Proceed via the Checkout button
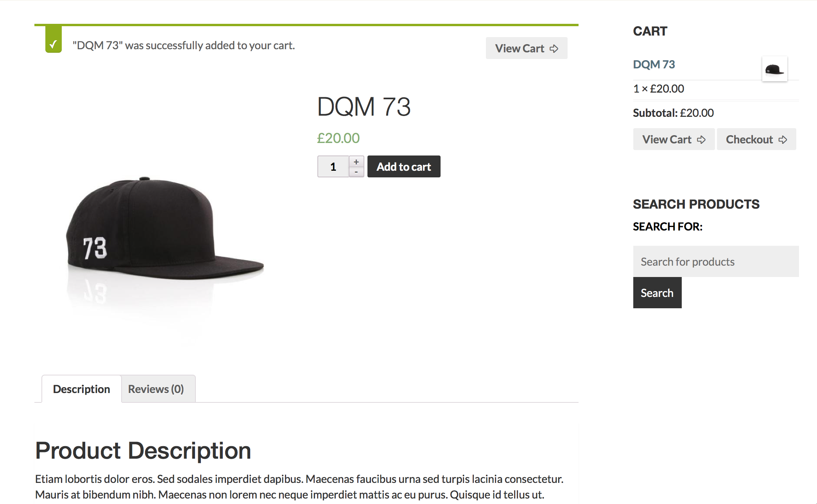This screenshot has width=817, height=504. pos(756,139)
